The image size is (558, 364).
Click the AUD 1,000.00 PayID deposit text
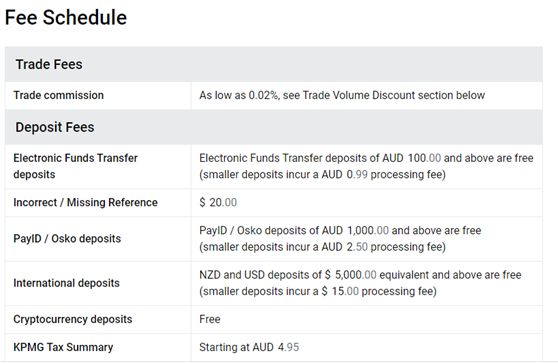pos(340,231)
